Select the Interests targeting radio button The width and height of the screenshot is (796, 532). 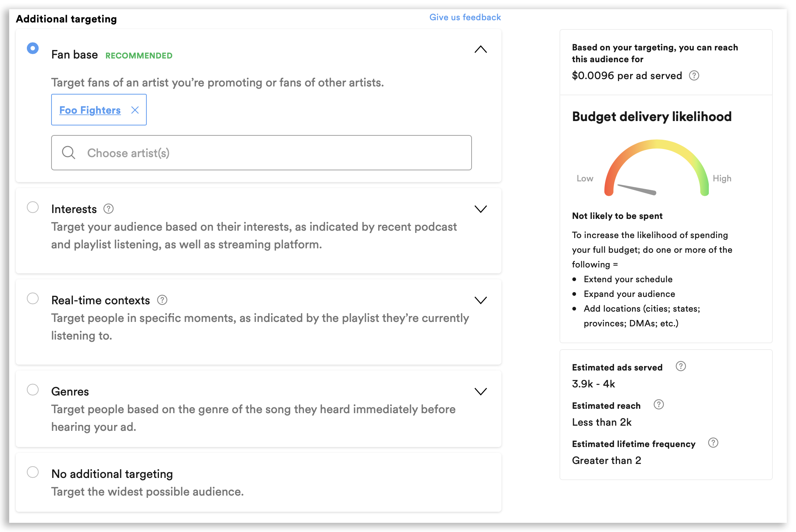[x=33, y=207]
